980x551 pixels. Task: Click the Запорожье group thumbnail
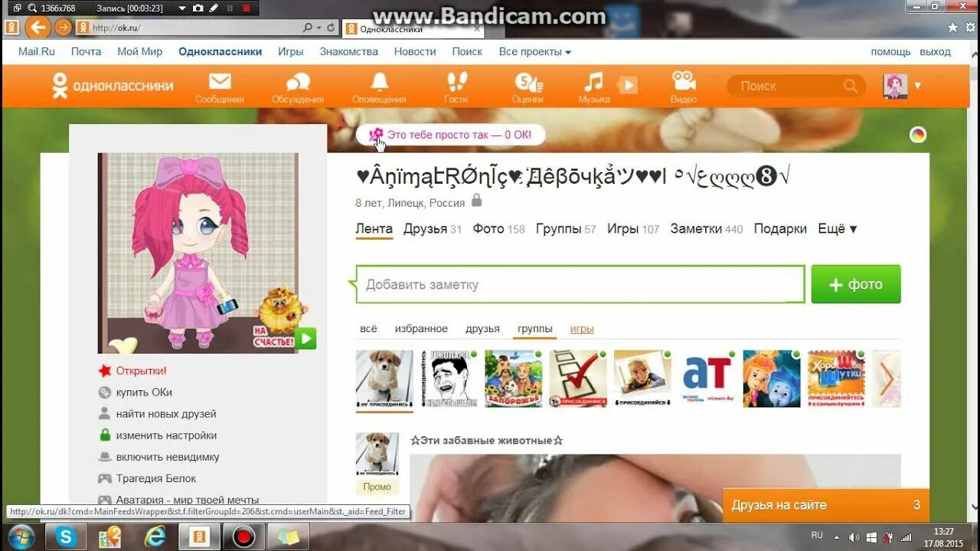[x=513, y=379]
